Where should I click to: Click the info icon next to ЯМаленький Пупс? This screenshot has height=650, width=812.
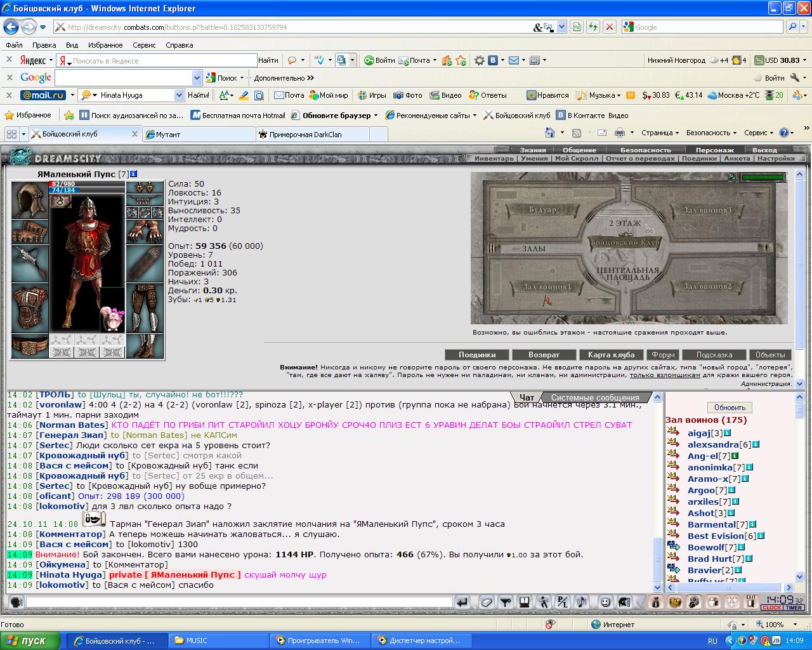(134, 174)
